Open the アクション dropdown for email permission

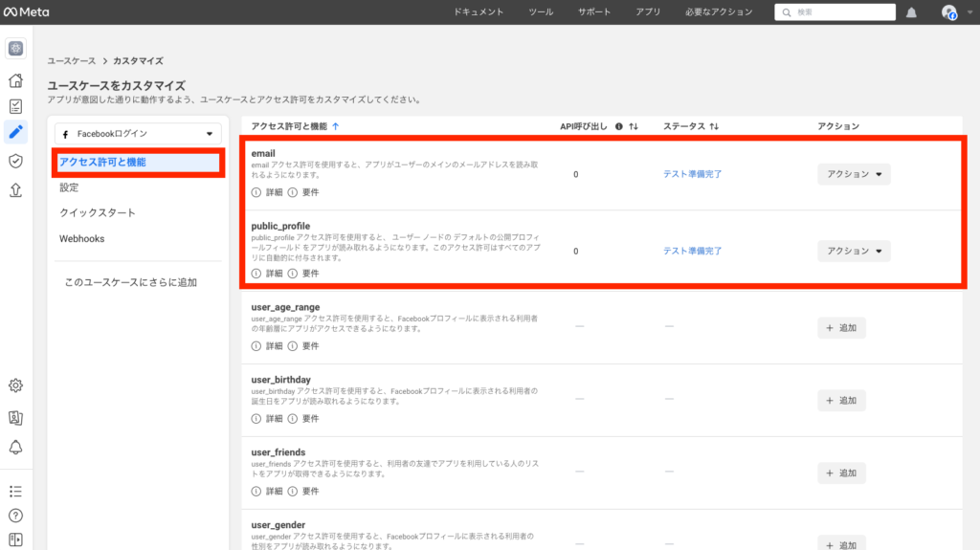(x=854, y=174)
